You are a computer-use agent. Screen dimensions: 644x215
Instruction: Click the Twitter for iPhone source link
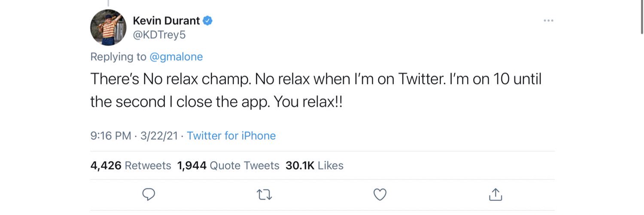(231, 136)
